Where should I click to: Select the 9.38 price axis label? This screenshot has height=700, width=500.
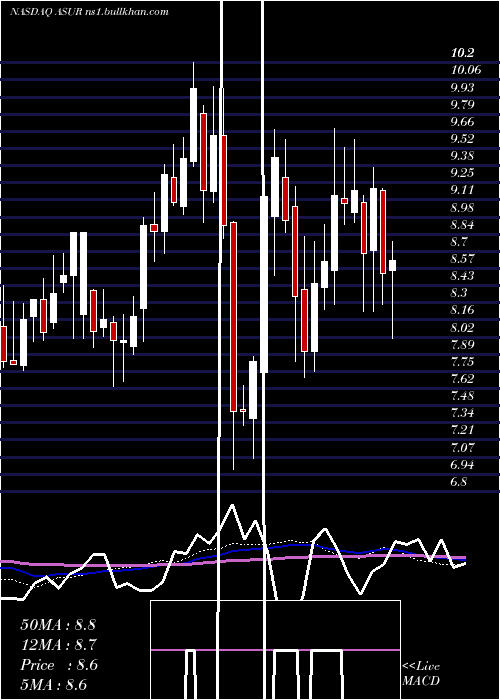pos(462,156)
